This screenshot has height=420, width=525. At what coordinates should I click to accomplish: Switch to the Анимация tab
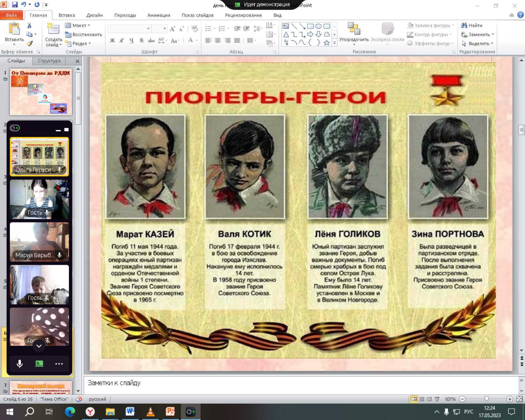point(159,15)
